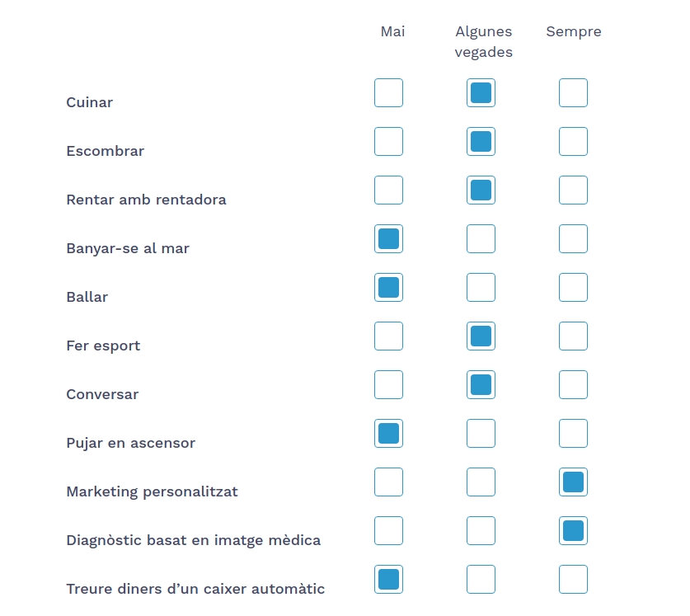690x616 pixels.
Task: Mark 'Sempre' for Ballar
Action: [x=573, y=288]
